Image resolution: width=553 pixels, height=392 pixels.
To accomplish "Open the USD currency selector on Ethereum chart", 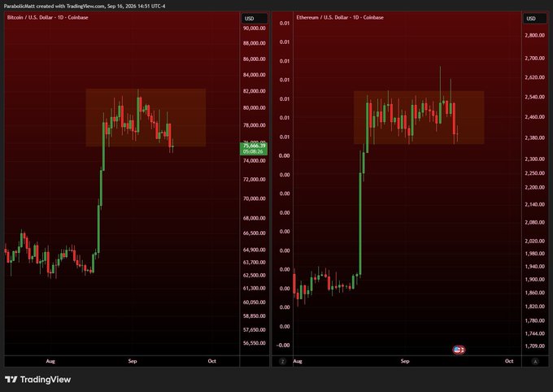I will 536,19.
